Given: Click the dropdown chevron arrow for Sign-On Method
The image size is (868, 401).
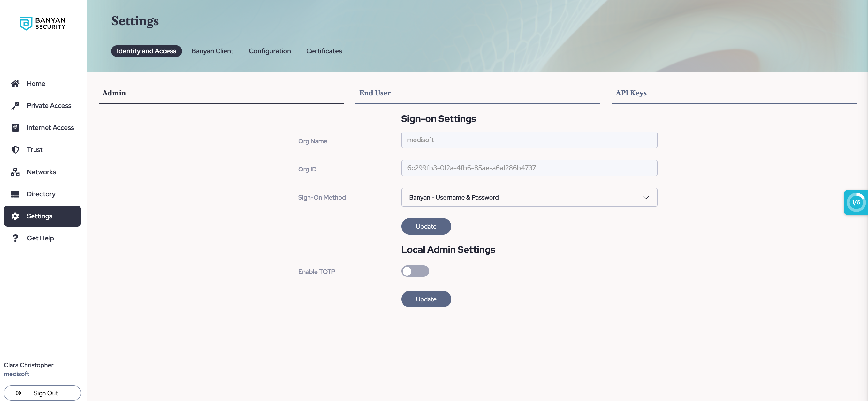Looking at the screenshot, I should pos(646,198).
